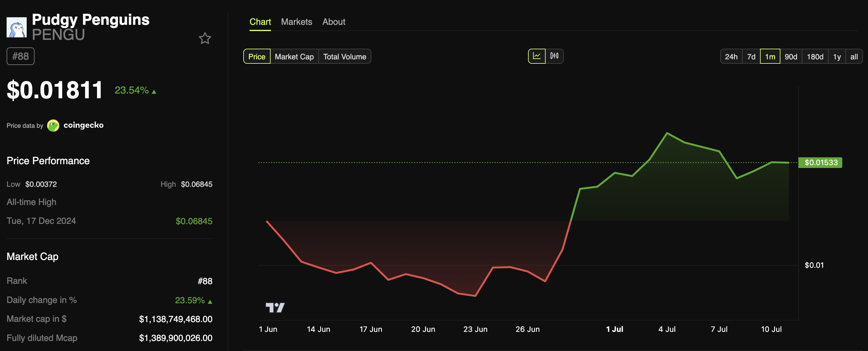Click the favorite star icon
This screenshot has height=351, width=868.
point(205,38)
